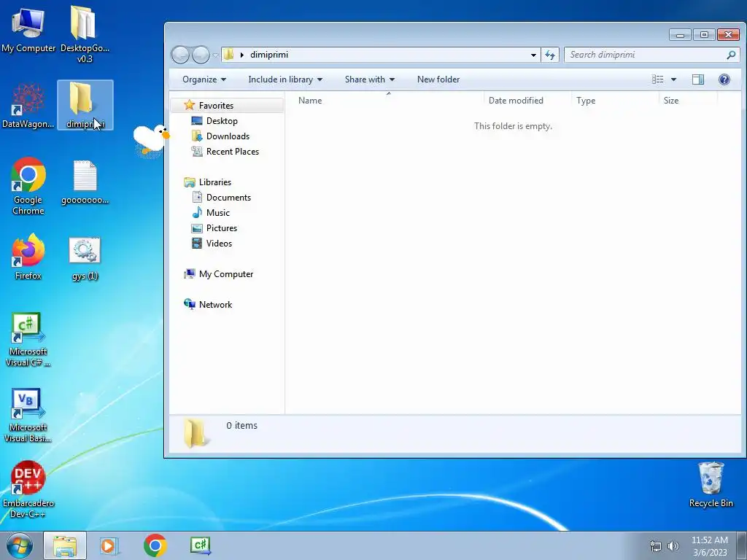Image resolution: width=747 pixels, height=560 pixels.
Task: Open Windows Media Player from the taskbar
Action: tap(109, 545)
